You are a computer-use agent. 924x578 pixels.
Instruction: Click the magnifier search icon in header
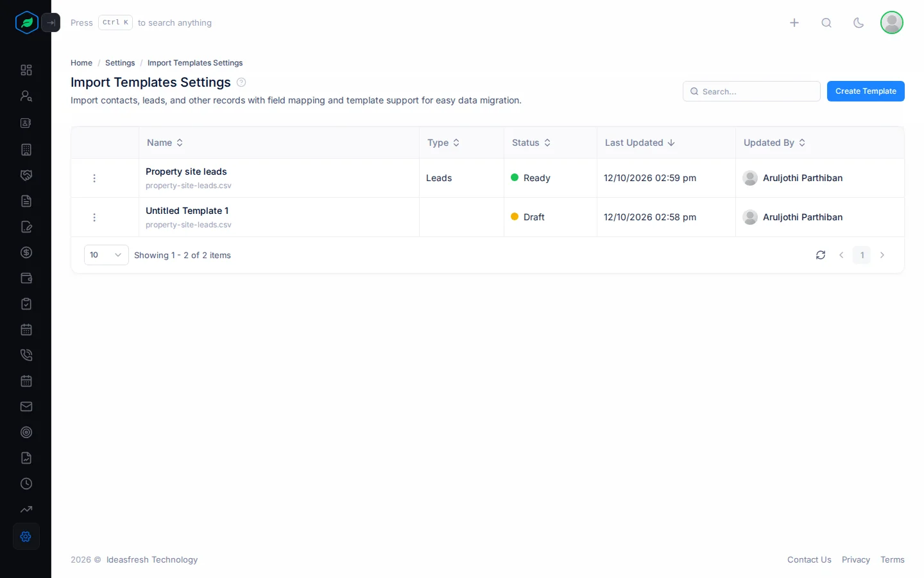click(x=826, y=22)
